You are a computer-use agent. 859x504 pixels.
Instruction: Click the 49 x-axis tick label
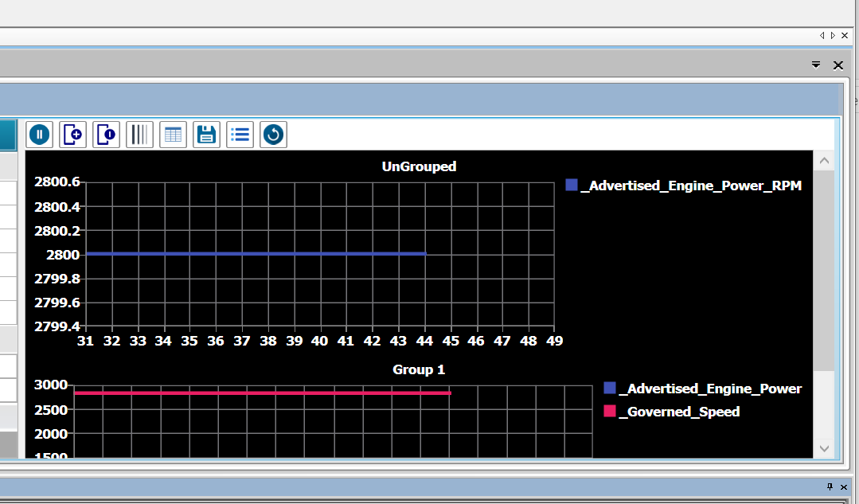[554, 341]
